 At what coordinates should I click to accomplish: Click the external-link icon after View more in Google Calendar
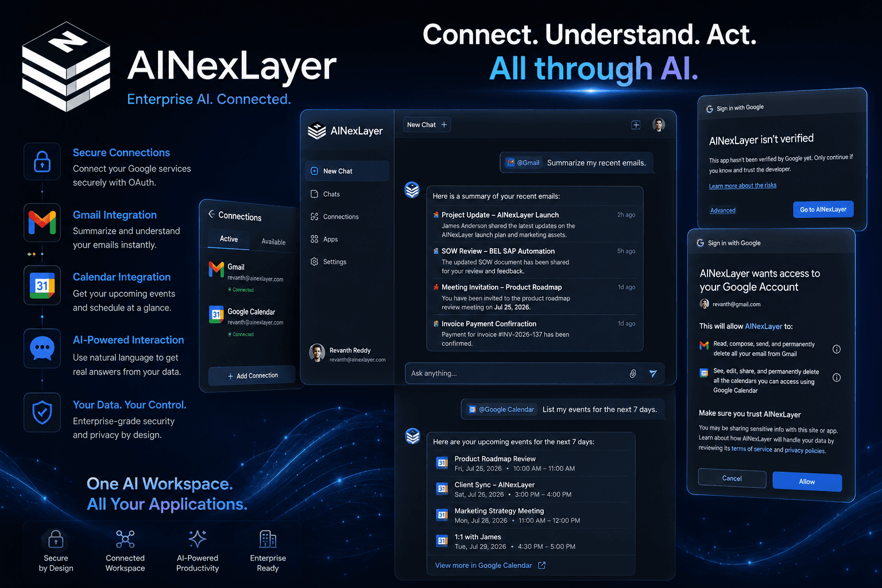(541, 566)
